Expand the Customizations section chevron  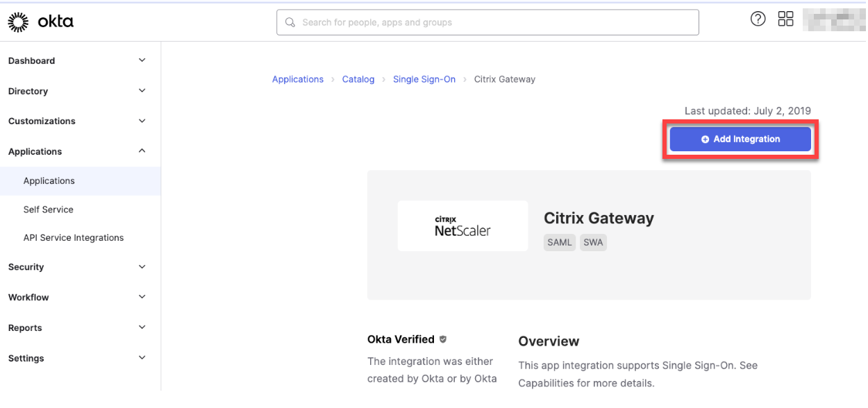[142, 121]
